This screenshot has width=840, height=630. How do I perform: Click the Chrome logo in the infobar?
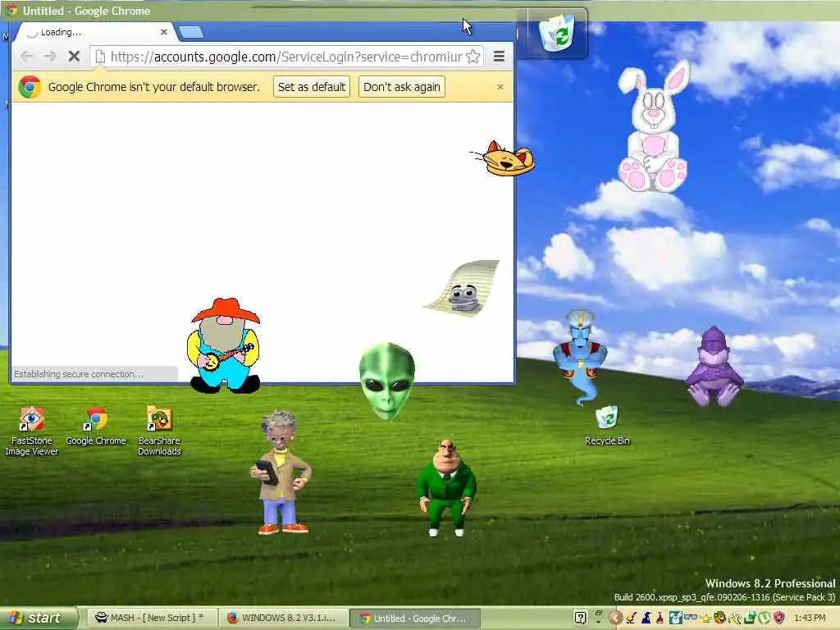pyautogui.click(x=30, y=87)
